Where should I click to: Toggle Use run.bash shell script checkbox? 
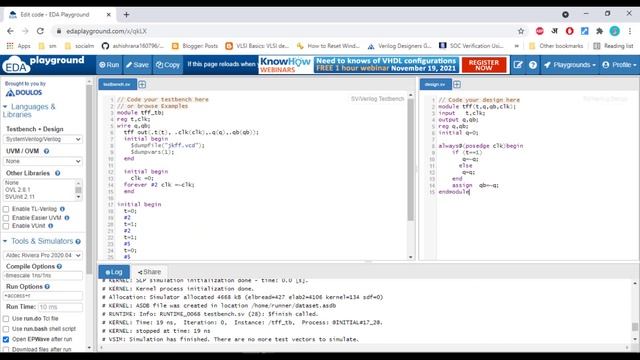[6, 329]
